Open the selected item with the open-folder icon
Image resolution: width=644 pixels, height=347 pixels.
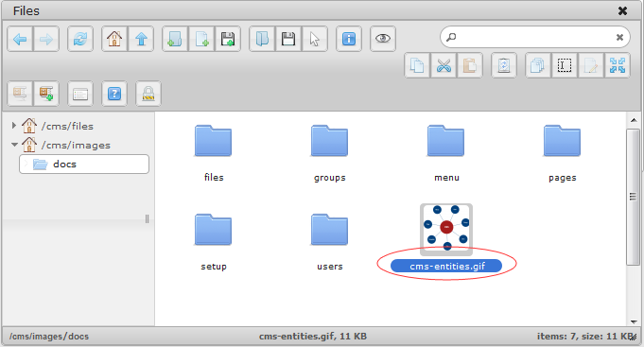[262, 39]
